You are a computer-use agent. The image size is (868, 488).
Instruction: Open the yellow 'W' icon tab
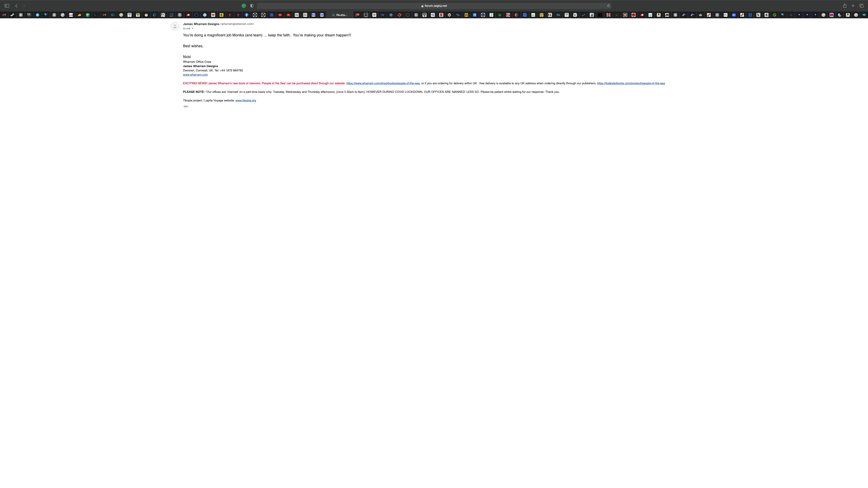466,15
